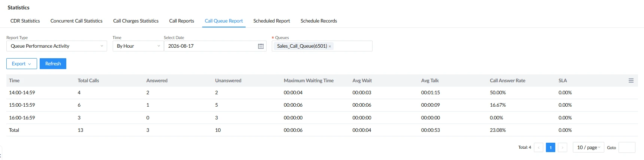Open the Scheduled Report tab
Image resolution: width=644 pixels, height=160 pixels.
272,21
